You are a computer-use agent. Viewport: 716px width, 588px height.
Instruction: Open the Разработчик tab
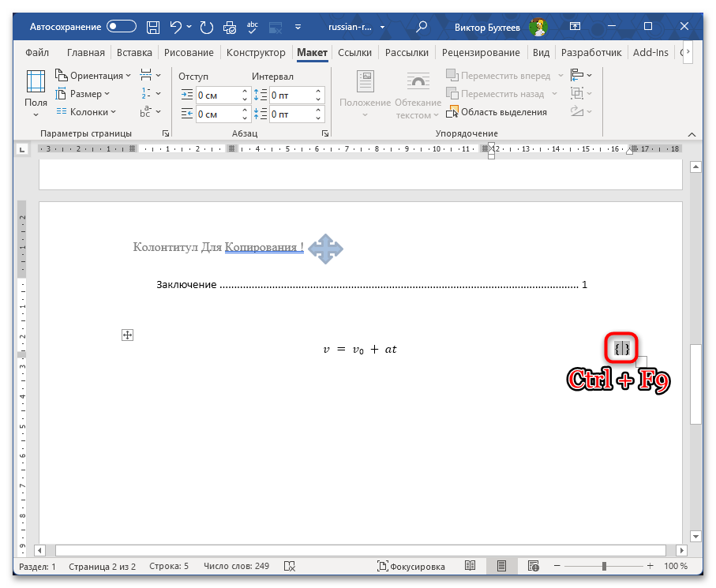click(591, 53)
